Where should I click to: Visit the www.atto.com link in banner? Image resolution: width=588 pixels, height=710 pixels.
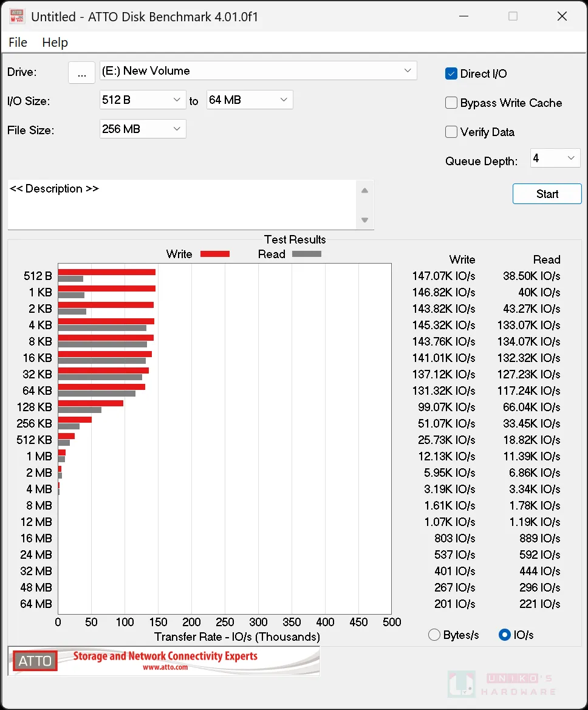165,667
